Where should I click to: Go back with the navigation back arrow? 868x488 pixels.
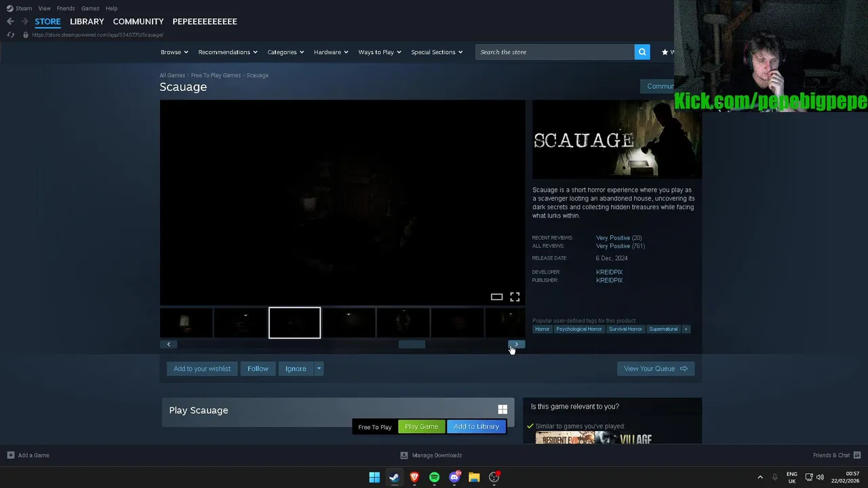[x=10, y=22]
